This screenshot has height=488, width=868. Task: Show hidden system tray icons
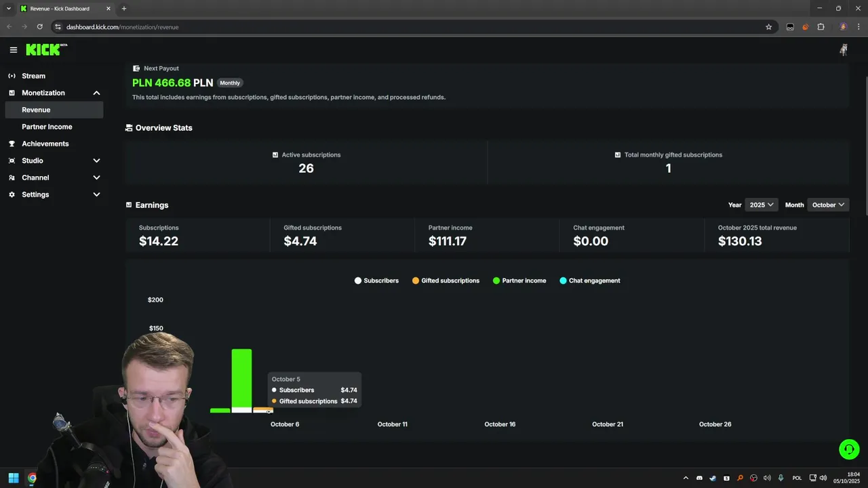click(686, 478)
